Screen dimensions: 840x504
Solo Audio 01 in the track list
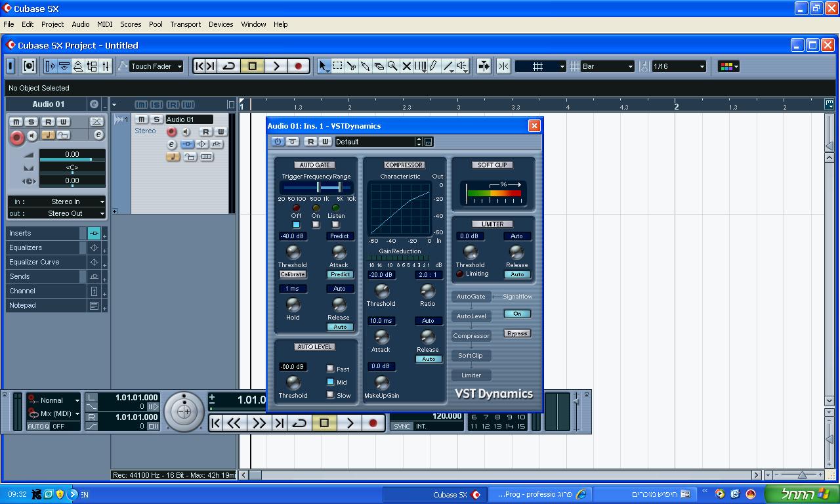coord(156,119)
